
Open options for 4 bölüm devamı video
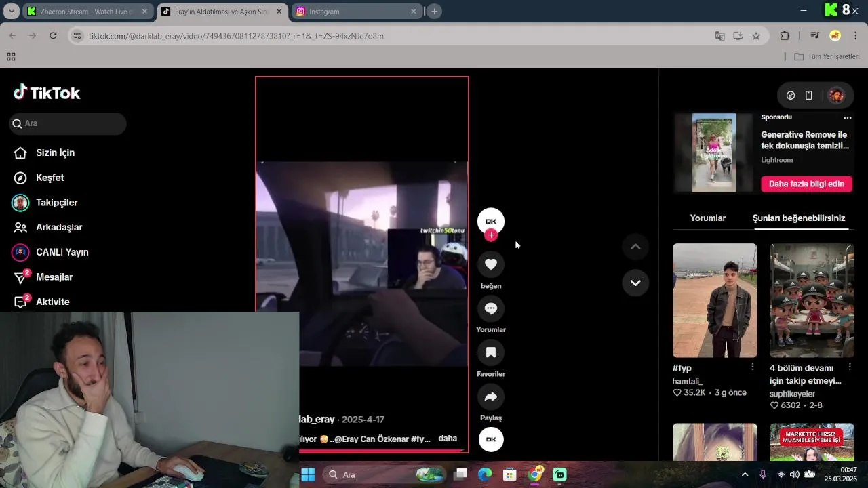(849, 367)
